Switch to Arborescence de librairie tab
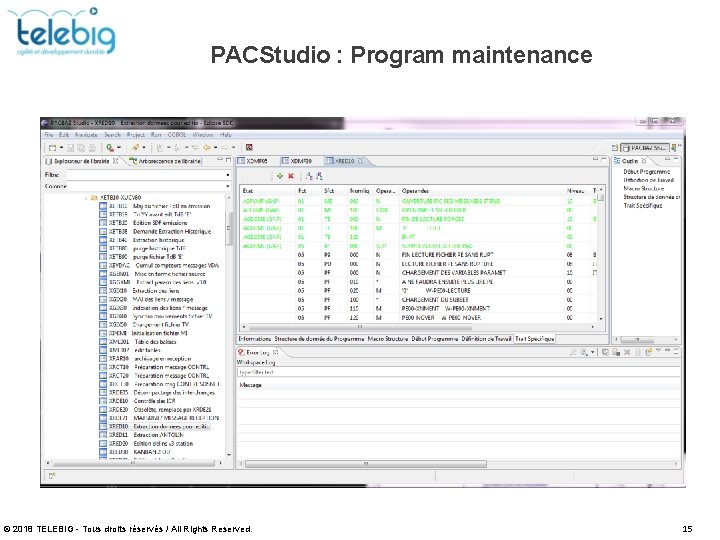The width and height of the screenshot is (720, 540). tap(165, 161)
